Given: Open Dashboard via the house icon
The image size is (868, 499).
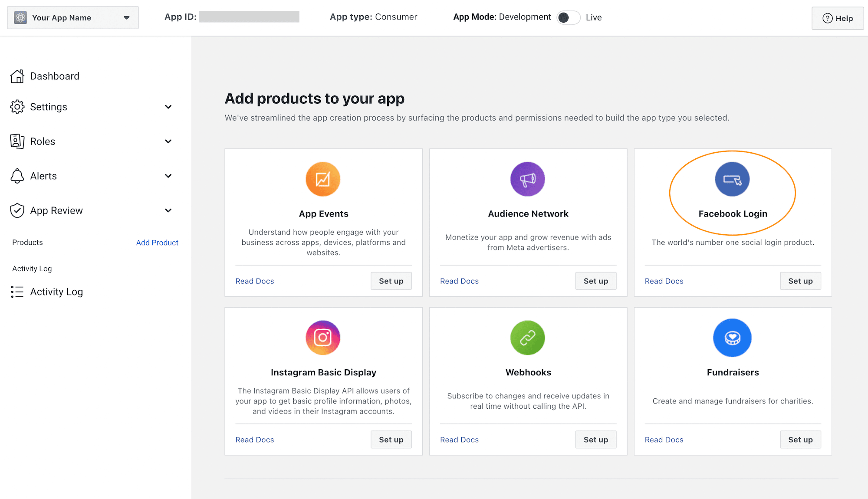Looking at the screenshot, I should point(17,76).
